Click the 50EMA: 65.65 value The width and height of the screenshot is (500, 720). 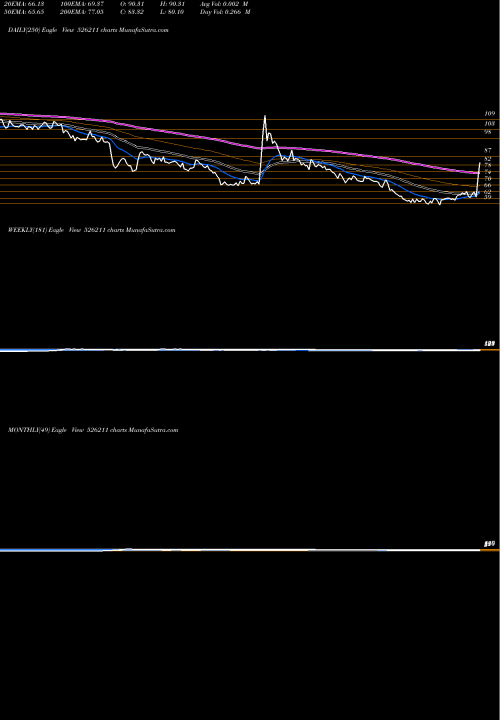point(23,12)
